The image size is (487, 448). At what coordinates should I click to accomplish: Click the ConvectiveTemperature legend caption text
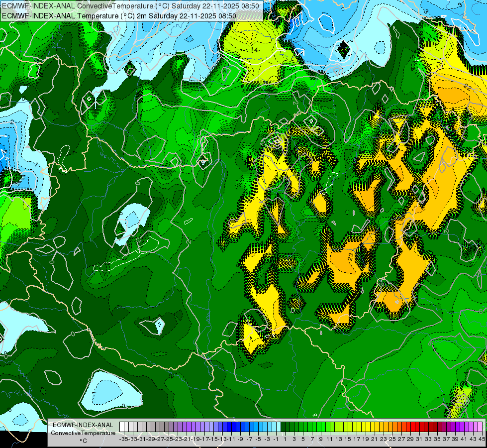click(83, 433)
